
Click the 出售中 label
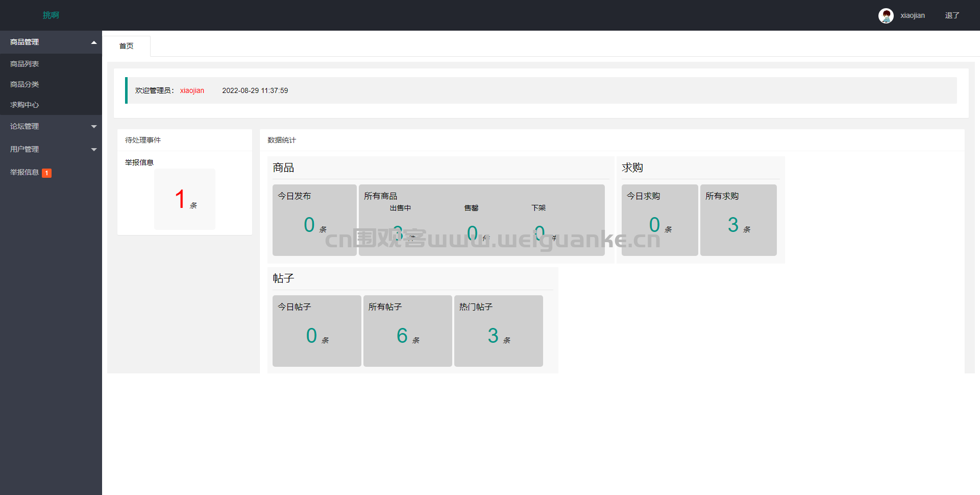[400, 208]
